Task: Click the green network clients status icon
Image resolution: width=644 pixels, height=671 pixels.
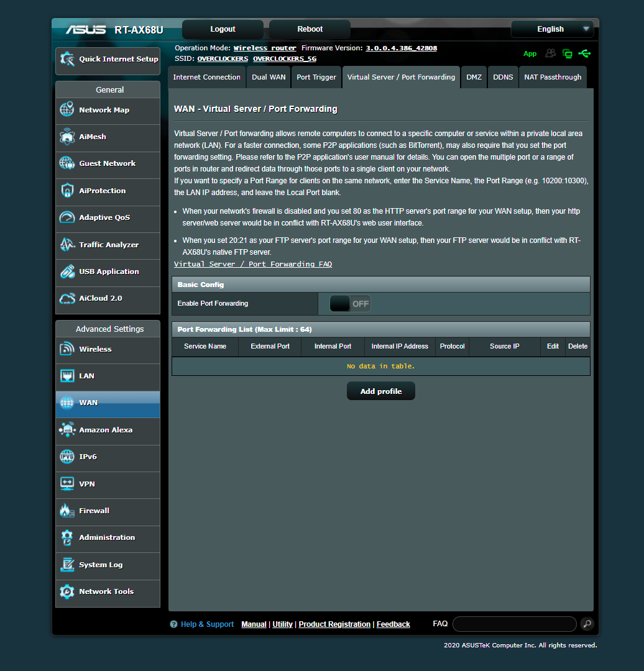Action: click(568, 53)
